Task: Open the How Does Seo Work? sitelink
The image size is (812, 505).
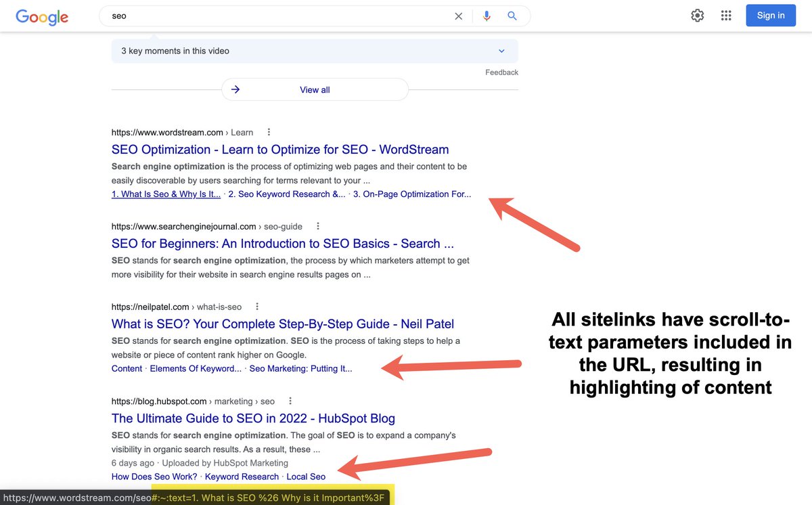Action: tap(154, 477)
